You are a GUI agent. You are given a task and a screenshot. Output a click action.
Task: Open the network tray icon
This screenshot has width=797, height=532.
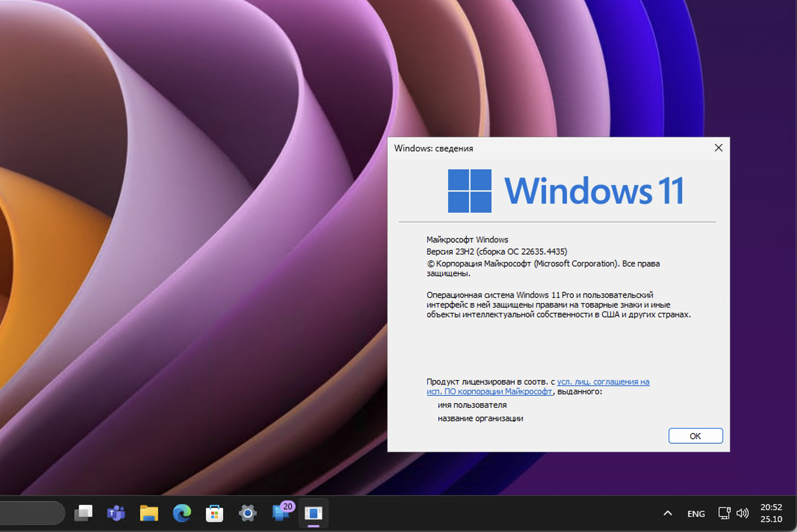pyautogui.click(x=724, y=513)
